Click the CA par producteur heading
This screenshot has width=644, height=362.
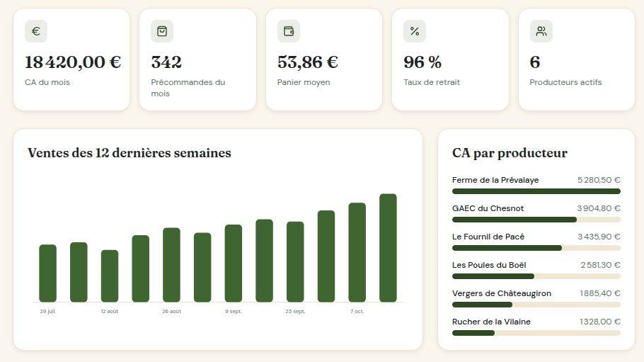pyautogui.click(x=510, y=153)
